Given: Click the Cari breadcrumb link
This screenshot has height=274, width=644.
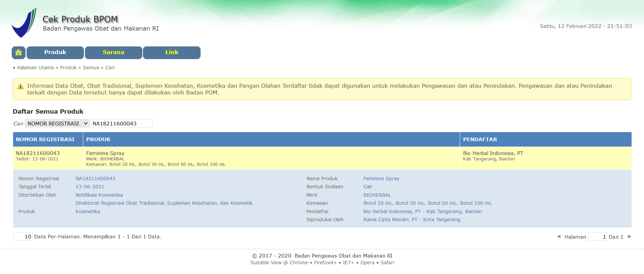Looking at the screenshot, I should tap(110, 68).
